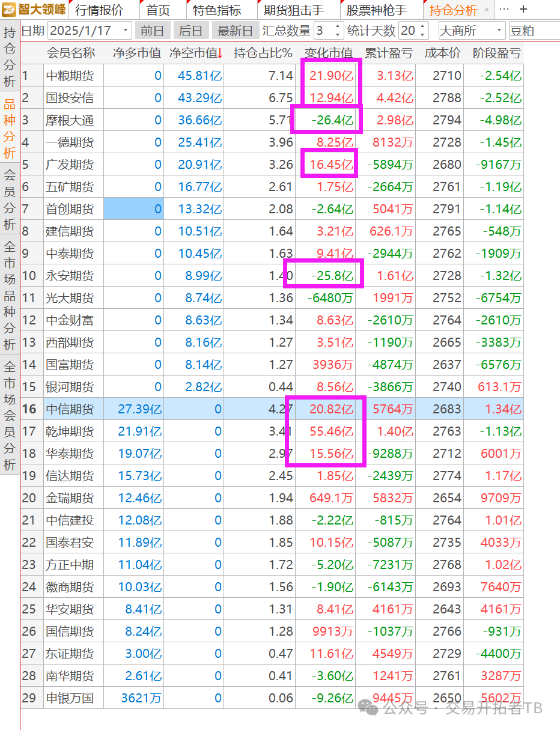Open the 特色指标 tab
Screen dimensions: 560x730
point(217,10)
